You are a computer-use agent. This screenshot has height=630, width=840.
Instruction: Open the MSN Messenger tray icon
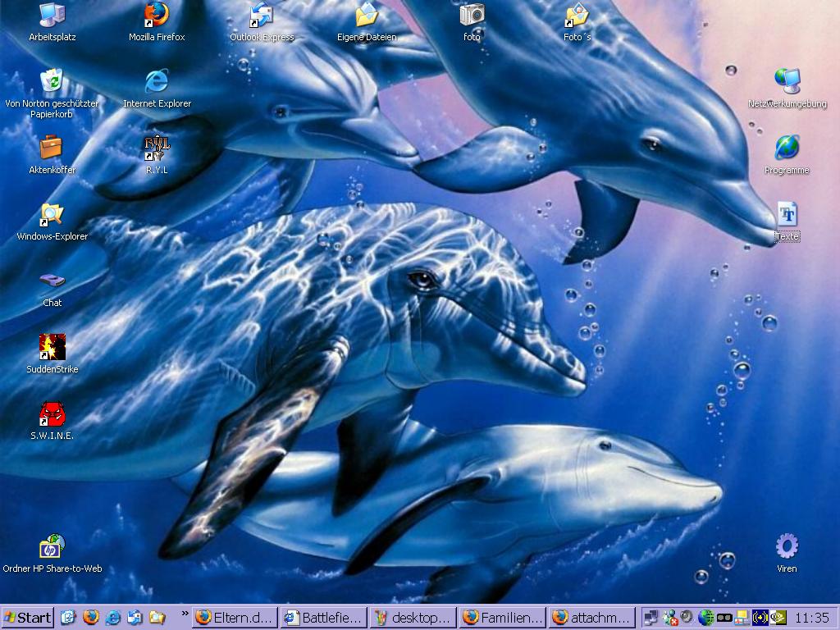click(x=669, y=618)
